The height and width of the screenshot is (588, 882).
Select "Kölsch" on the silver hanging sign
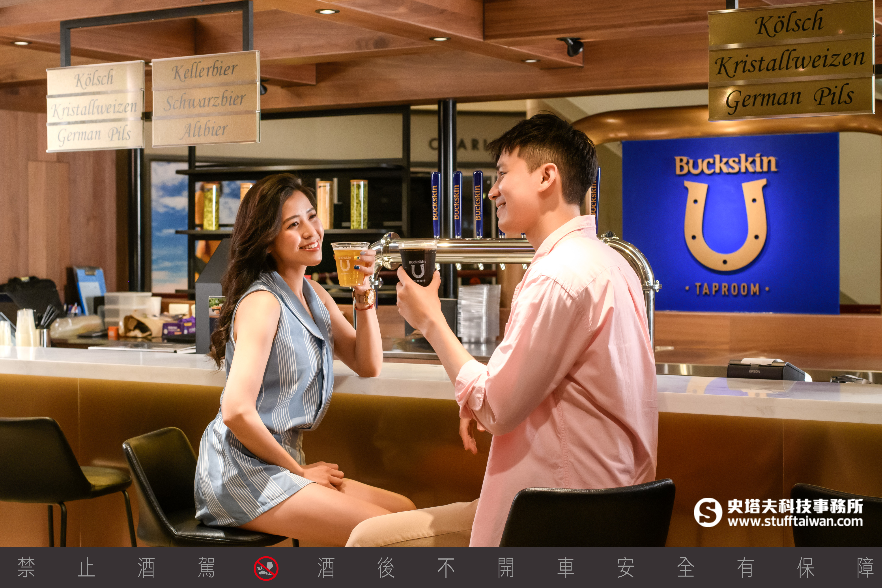(x=94, y=78)
